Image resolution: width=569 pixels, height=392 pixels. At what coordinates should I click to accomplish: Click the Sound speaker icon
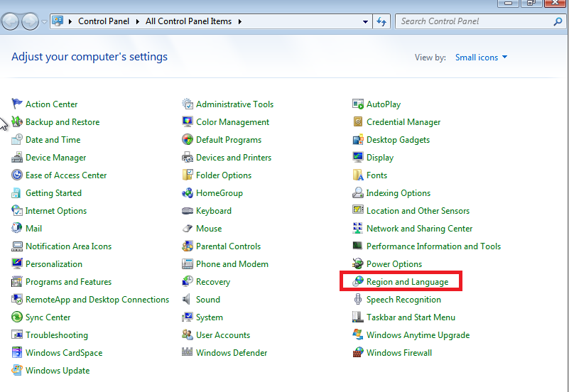click(188, 300)
